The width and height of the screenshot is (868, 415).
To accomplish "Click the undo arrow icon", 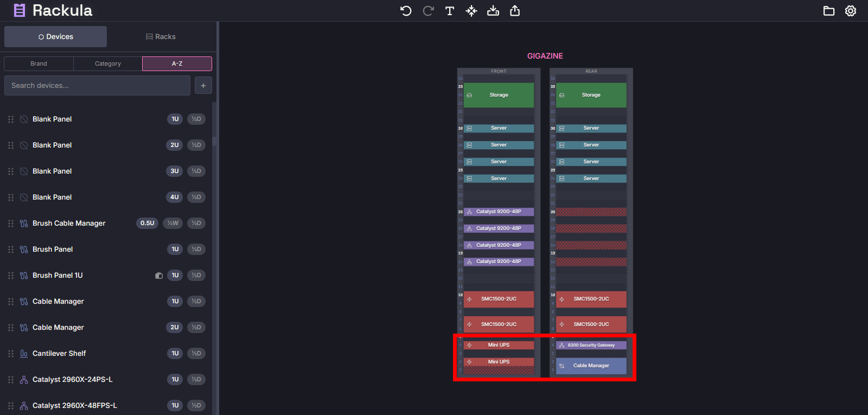I will click(406, 11).
